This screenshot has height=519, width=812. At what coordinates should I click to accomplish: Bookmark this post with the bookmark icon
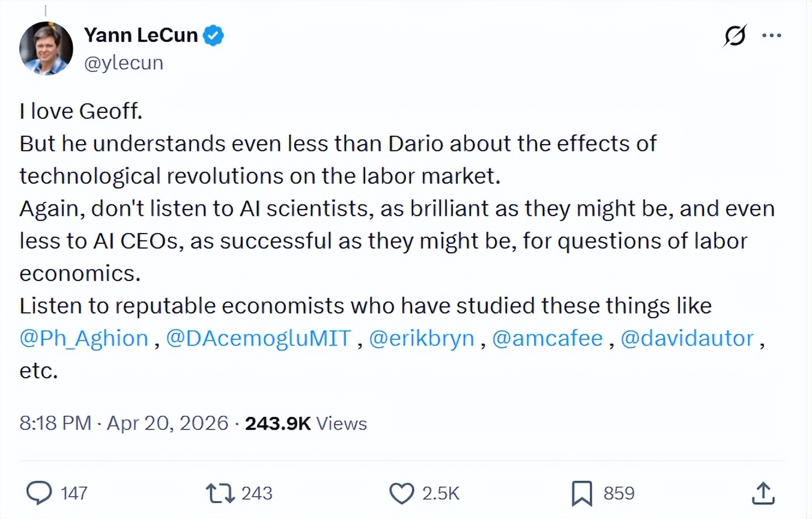tap(582, 493)
